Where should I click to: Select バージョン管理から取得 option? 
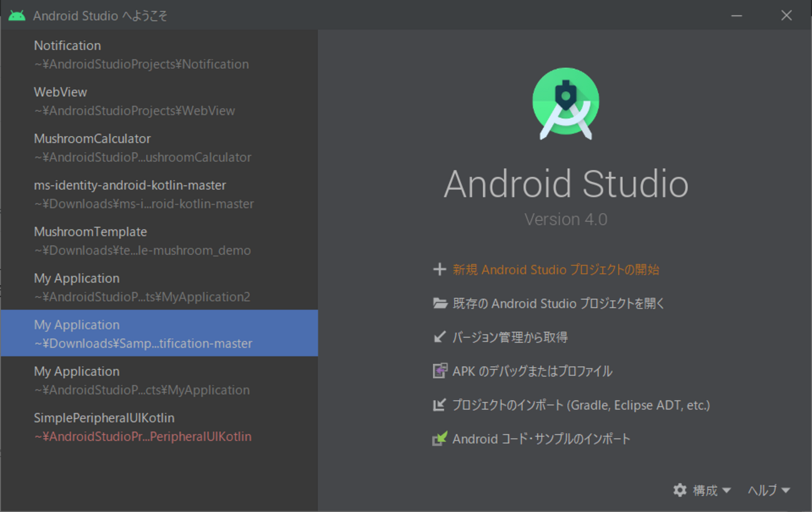(510, 337)
